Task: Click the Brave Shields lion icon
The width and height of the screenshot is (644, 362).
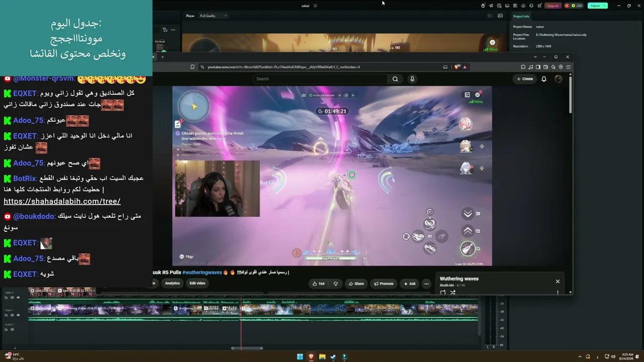Action: (x=457, y=67)
